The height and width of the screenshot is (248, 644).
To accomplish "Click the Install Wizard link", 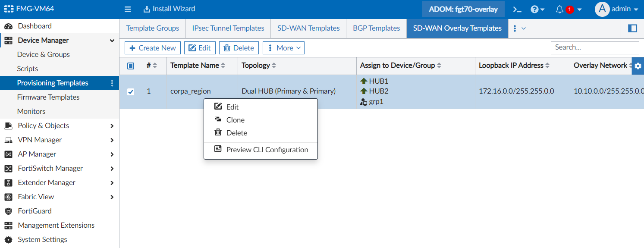I will tap(169, 9).
